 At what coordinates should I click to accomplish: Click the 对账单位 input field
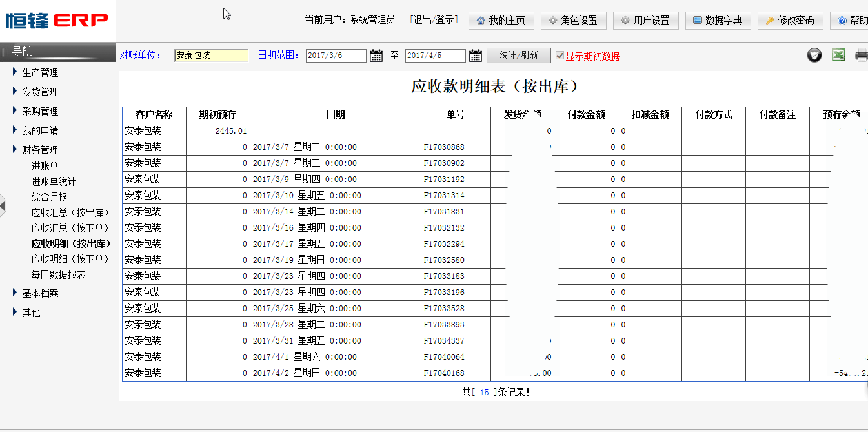point(211,56)
